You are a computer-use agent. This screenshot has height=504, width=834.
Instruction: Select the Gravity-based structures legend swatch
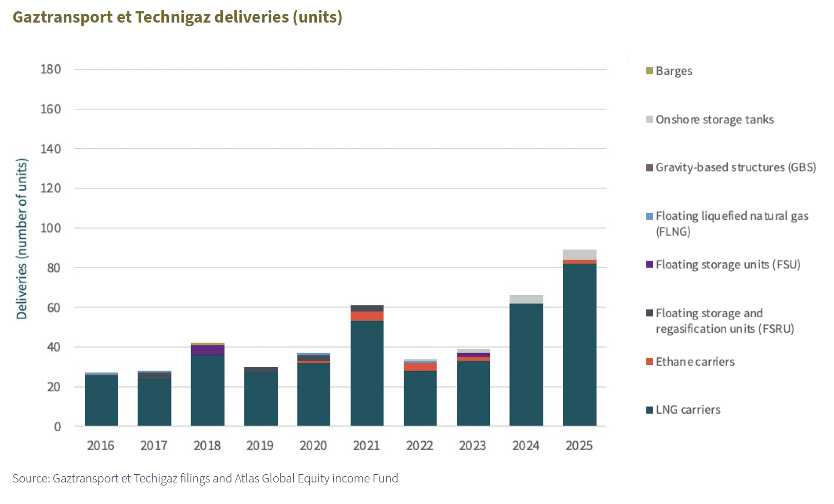point(650,168)
